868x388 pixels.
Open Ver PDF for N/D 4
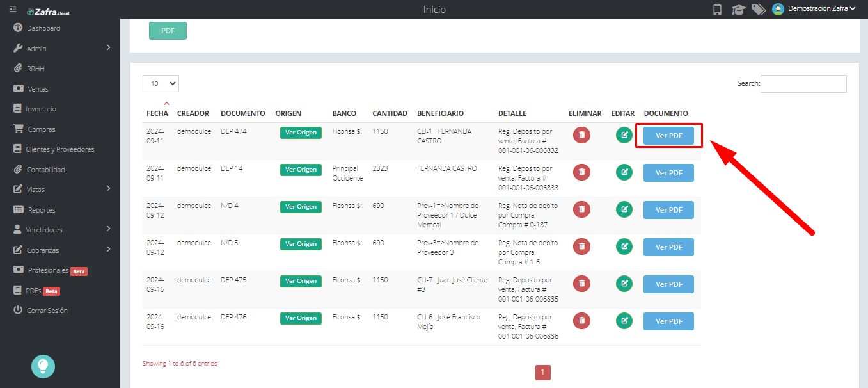(x=668, y=210)
